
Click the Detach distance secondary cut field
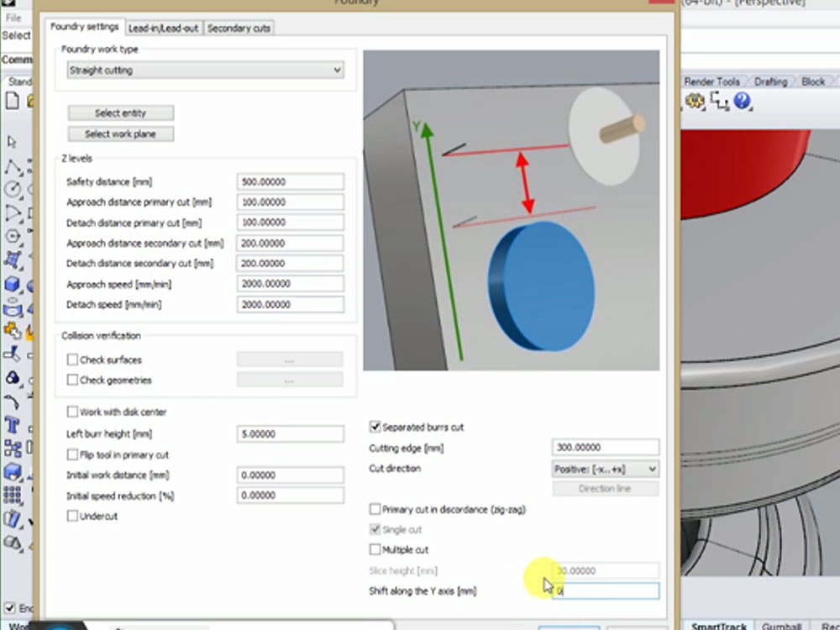click(291, 263)
